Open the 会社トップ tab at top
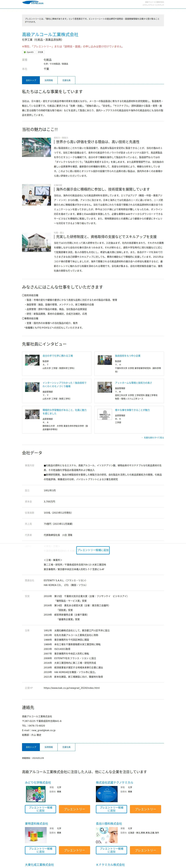Viewport: 186px width, 868px height. [x=31, y=80]
